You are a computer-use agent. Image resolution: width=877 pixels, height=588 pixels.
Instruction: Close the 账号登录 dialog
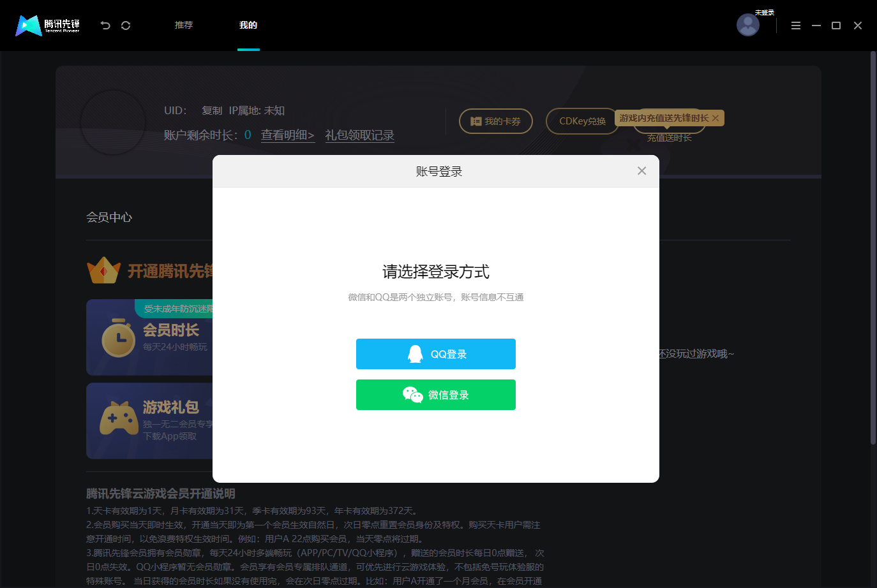tap(641, 171)
